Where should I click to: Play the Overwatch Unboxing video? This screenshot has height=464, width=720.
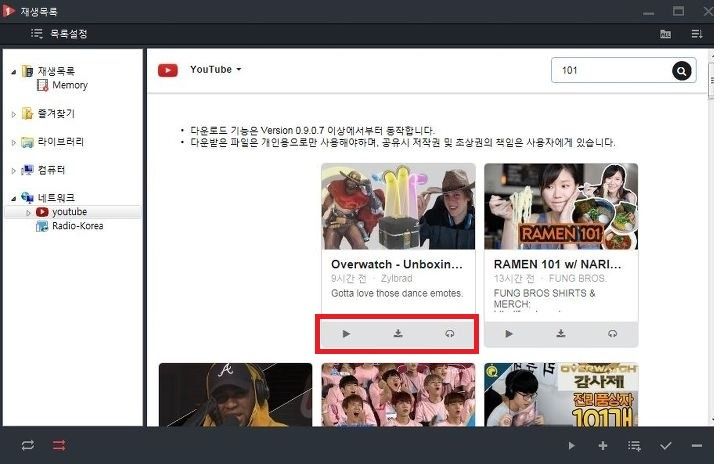pos(346,334)
